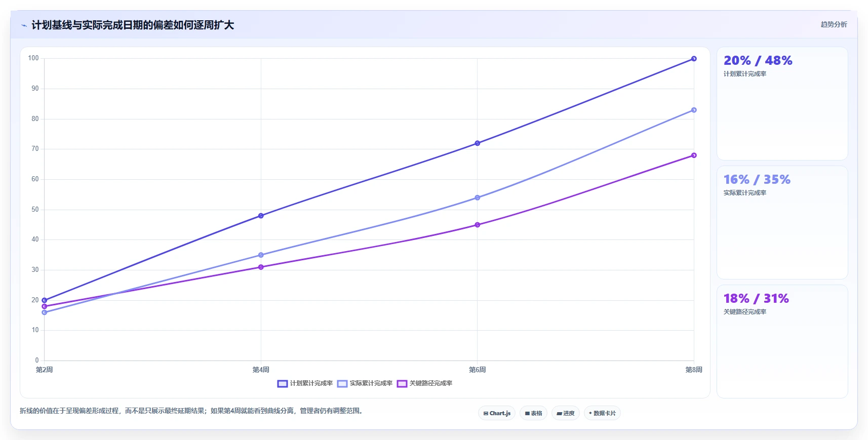Image resolution: width=868 pixels, height=440 pixels.
Task: Hide the 关键路径完成率 series via legend label
Action: coord(431,384)
